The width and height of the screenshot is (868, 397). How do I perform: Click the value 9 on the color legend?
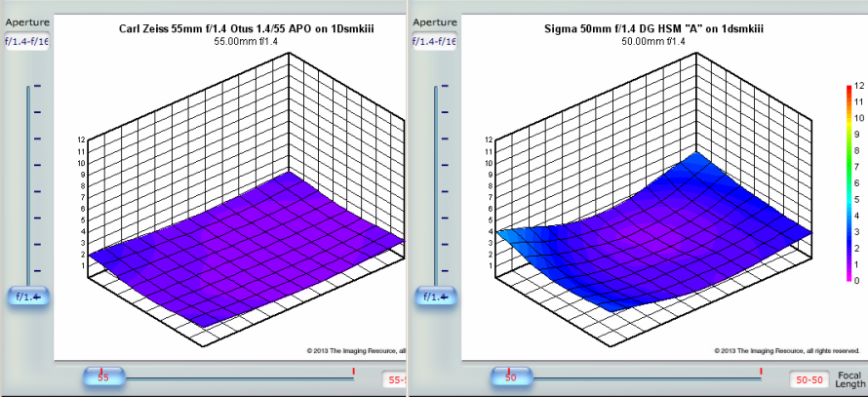(x=857, y=135)
